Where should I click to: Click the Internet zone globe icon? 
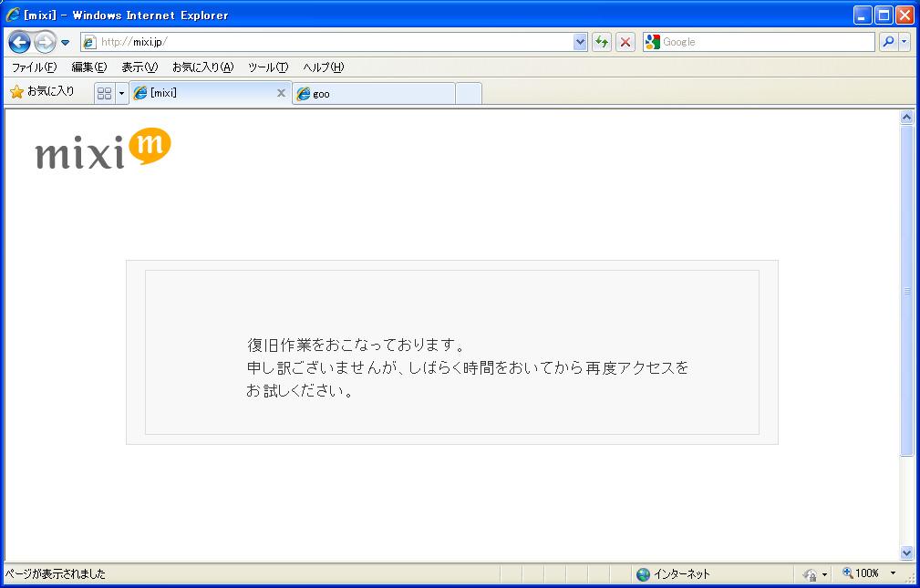[643, 573]
